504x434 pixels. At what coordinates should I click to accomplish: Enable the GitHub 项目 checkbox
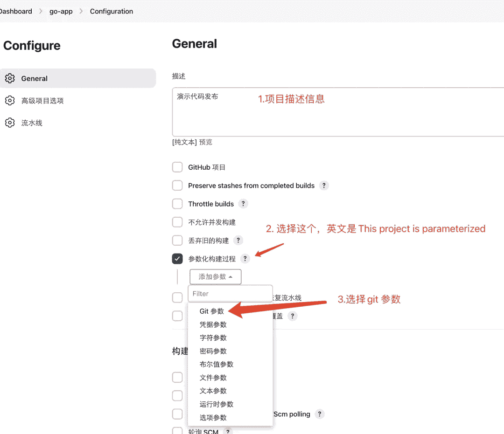[177, 167]
